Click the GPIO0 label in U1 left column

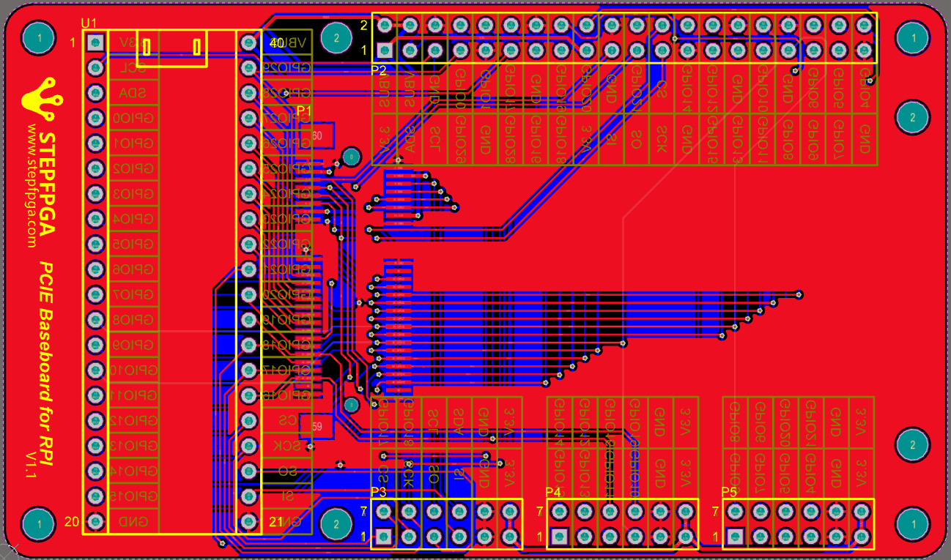[x=133, y=119]
